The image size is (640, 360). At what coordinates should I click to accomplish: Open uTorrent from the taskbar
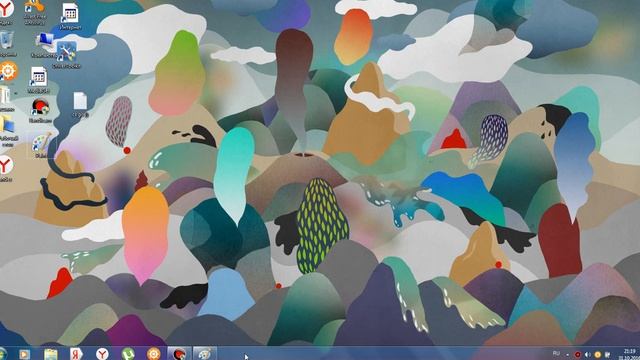click(x=128, y=354)
